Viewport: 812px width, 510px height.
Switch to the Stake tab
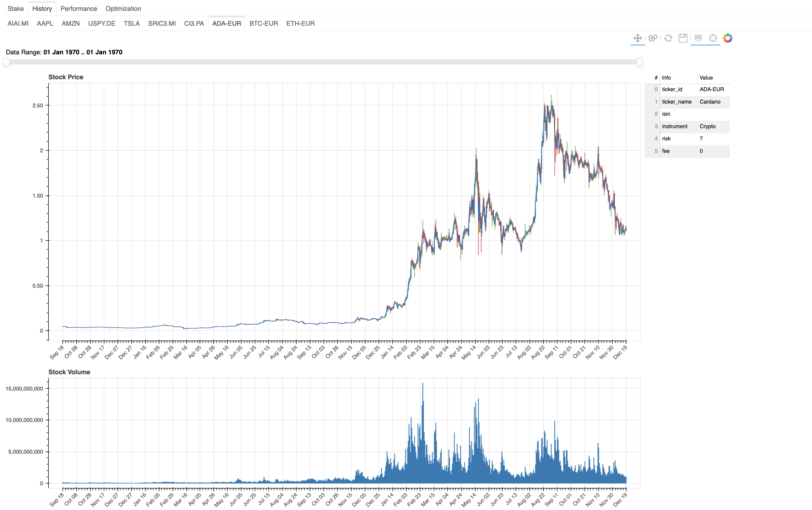tap(15, 8)
